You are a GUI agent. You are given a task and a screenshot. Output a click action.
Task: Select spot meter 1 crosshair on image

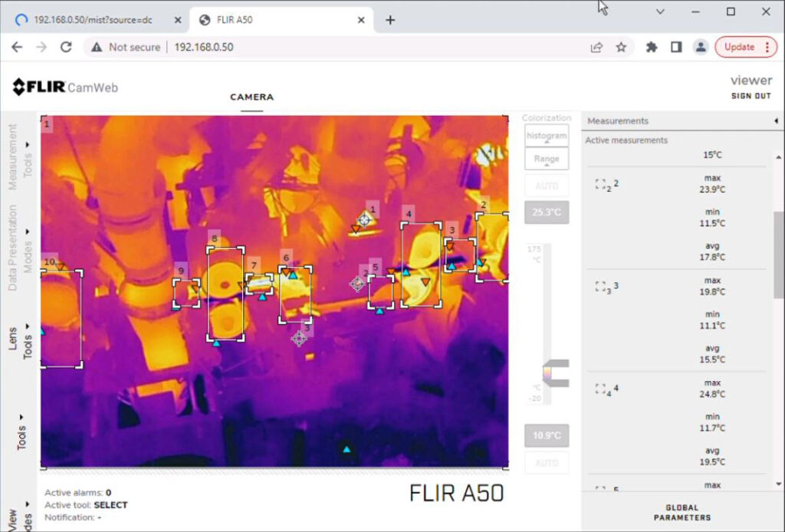(x=365, y=219)
